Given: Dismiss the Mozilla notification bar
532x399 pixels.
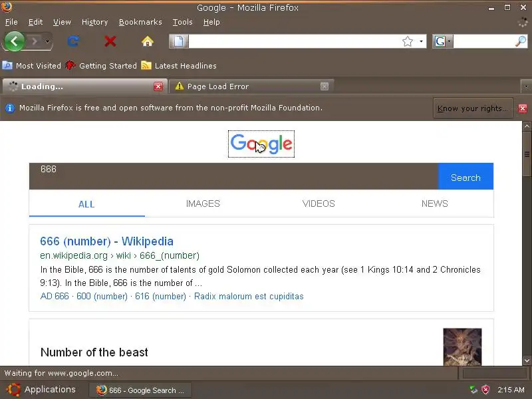Looking at the screenshot, I should (523, 108).
